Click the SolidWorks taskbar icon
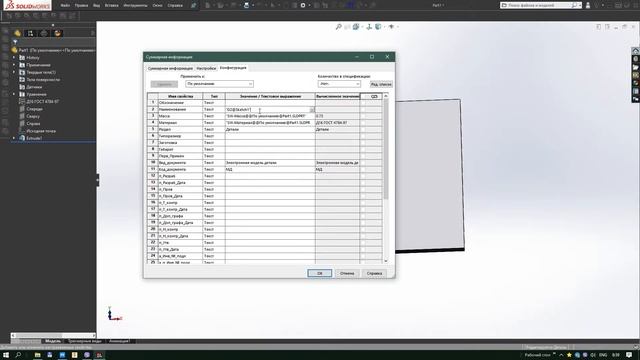This screenshot has width=640, height=360. (99, 355)
